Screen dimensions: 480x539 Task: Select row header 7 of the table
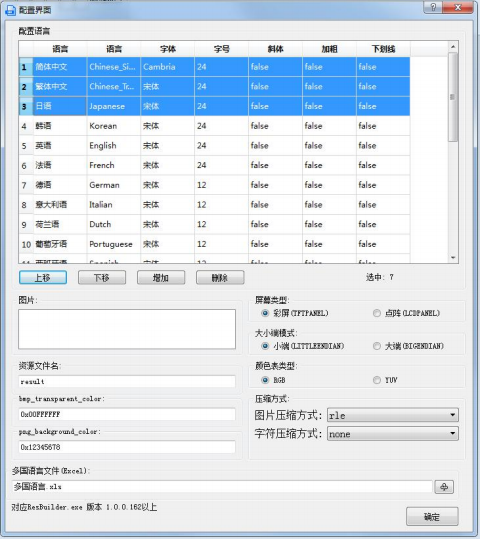26,185
